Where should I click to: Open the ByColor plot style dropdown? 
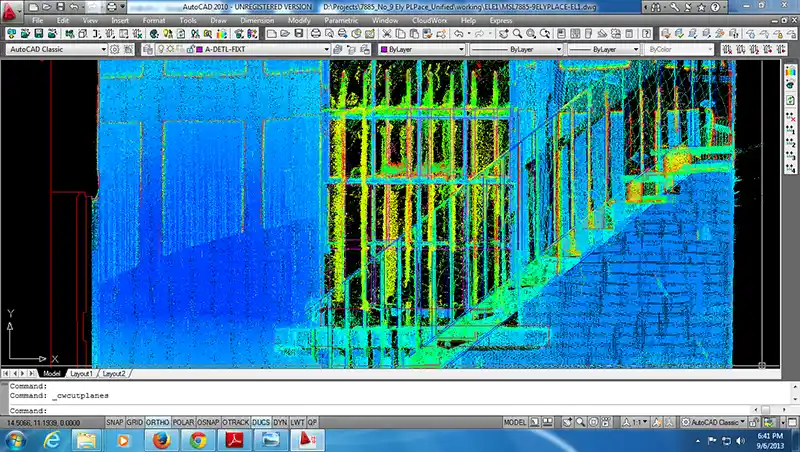[x=679, y=49]
